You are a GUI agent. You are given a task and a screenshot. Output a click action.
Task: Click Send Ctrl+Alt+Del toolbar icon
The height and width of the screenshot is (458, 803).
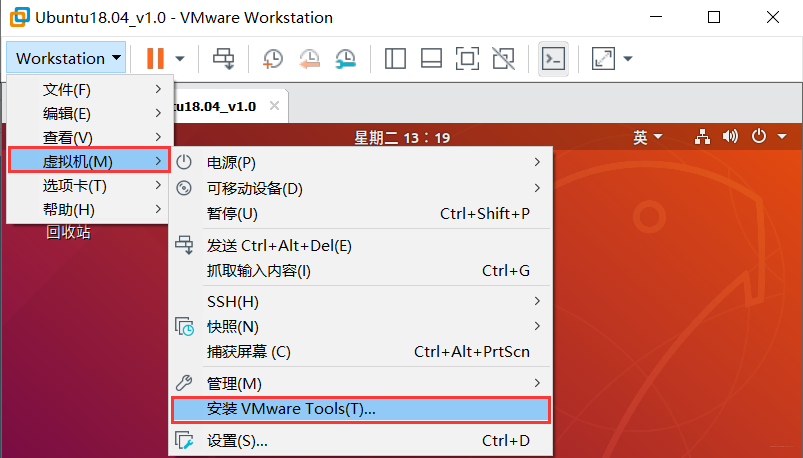click(x=223, y=58)
